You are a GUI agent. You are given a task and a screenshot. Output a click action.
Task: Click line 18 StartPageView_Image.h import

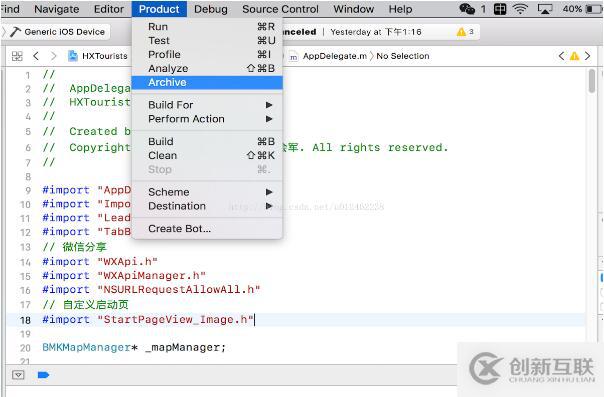[x=148, y=320]
